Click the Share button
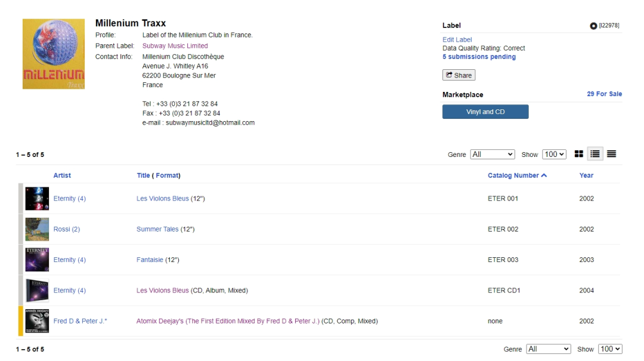The image size is (644, 361). pyautogui.click(x=459, y=75)
